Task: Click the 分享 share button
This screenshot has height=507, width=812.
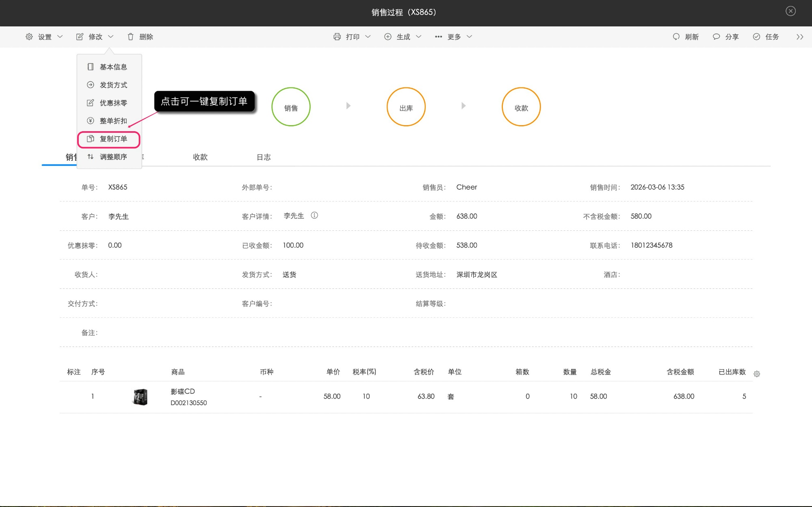Action: pyautogui.click(x=726, y=37)
